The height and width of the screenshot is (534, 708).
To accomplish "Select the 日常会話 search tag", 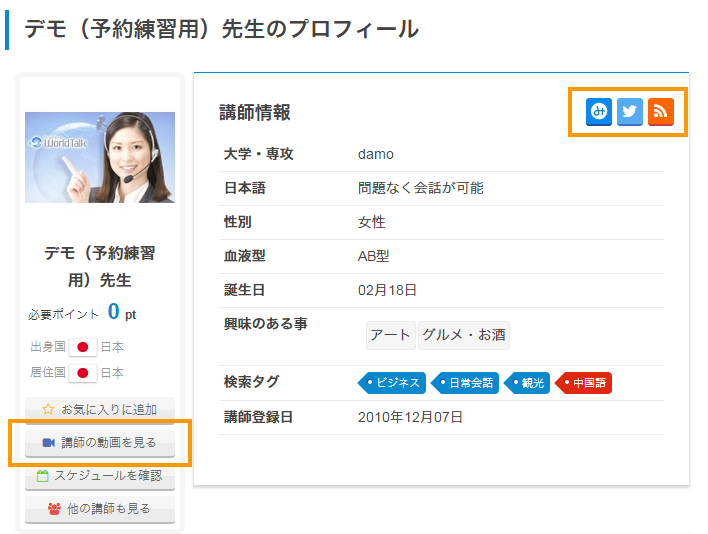I will [465, 383].
